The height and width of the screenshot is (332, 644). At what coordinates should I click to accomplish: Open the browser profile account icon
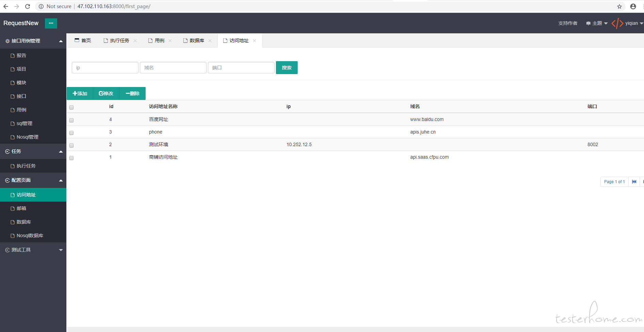[633, 6]
